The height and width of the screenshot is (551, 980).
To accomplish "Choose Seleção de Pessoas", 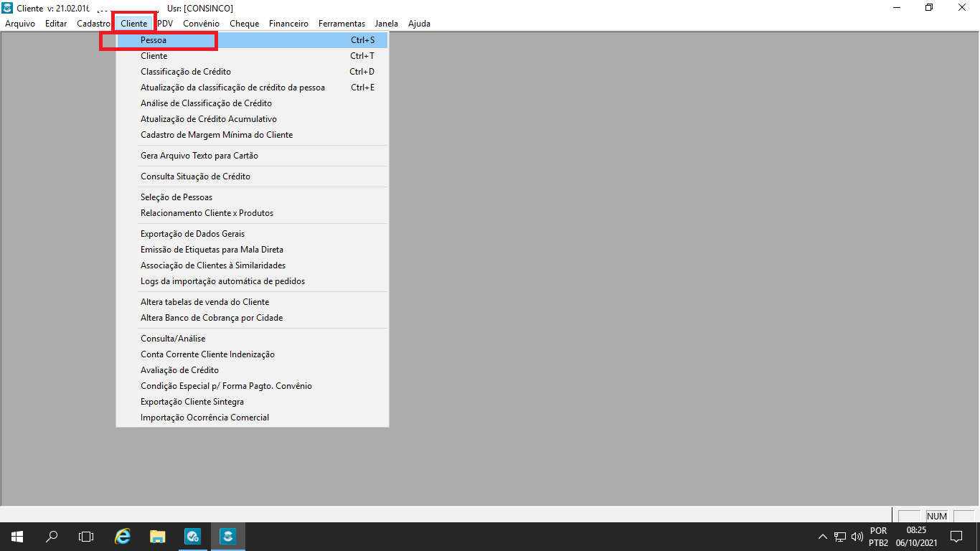I will point(253,197).
